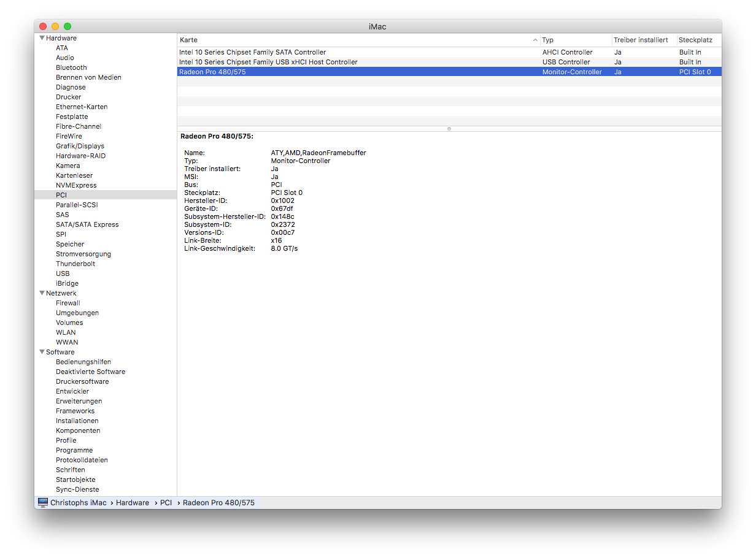This screenshot has height=558, width=756.
Task: Open SATA/SATA Express entry
Action: (87, 224)
